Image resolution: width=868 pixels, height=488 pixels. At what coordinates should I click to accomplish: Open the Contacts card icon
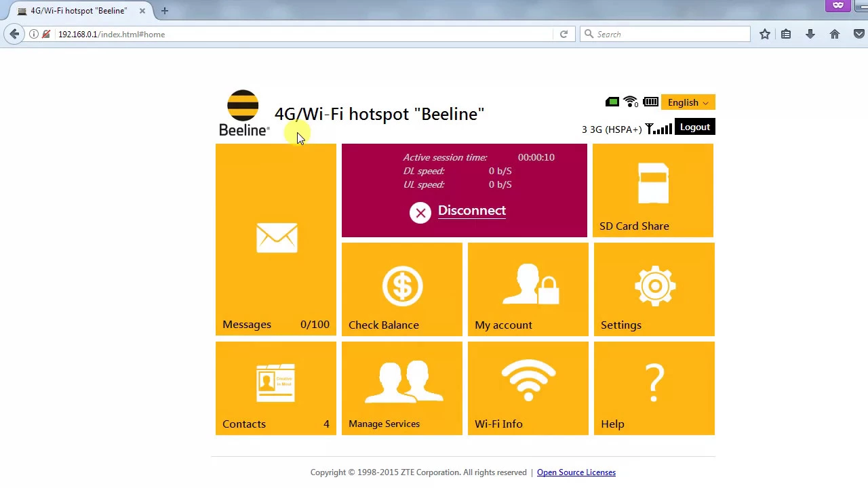point(276,383)
